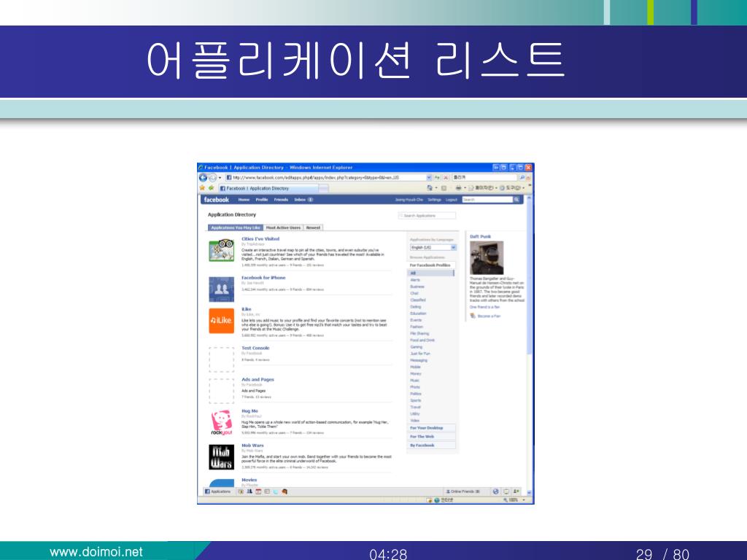Switch to the Most Active Users tab
747x560 pixels.
283,227
